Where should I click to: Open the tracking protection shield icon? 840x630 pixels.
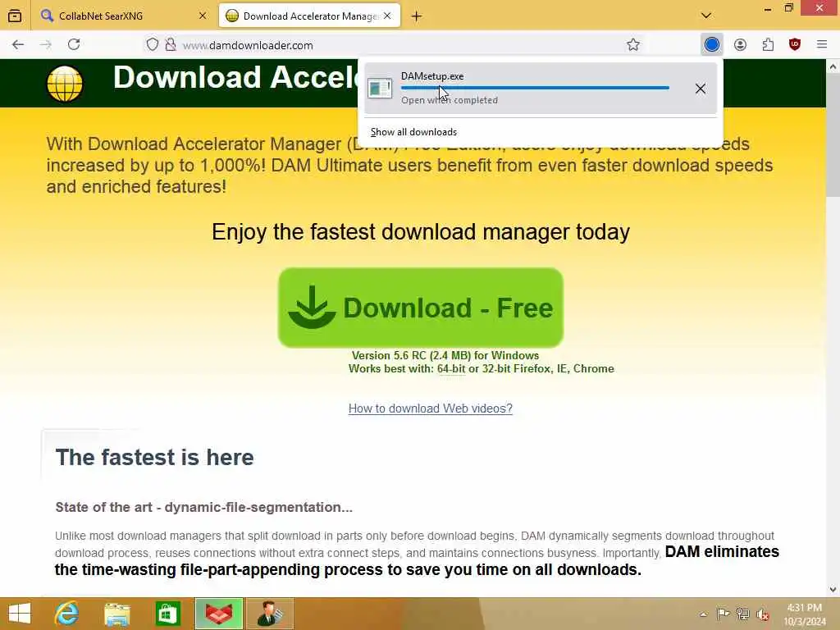[x=153, y=44]
